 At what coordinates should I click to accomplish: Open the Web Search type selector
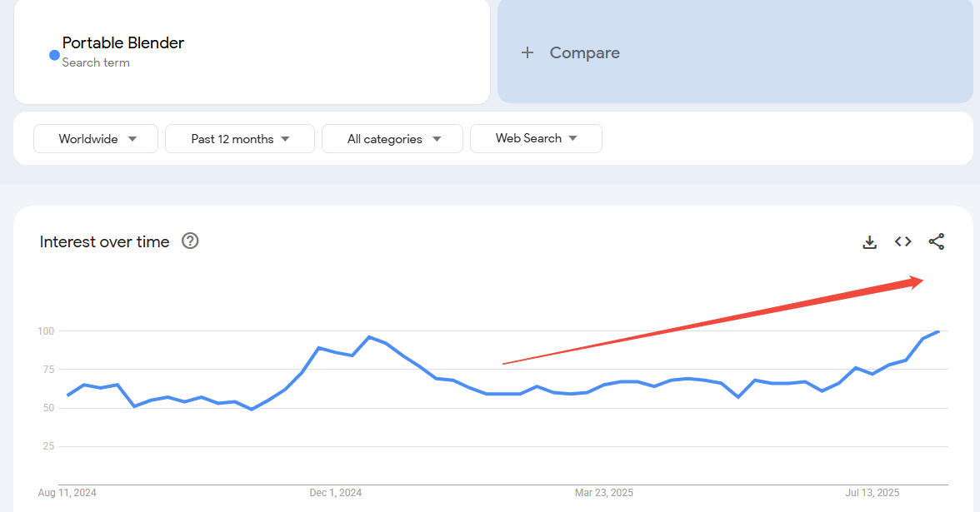point(535,138)
